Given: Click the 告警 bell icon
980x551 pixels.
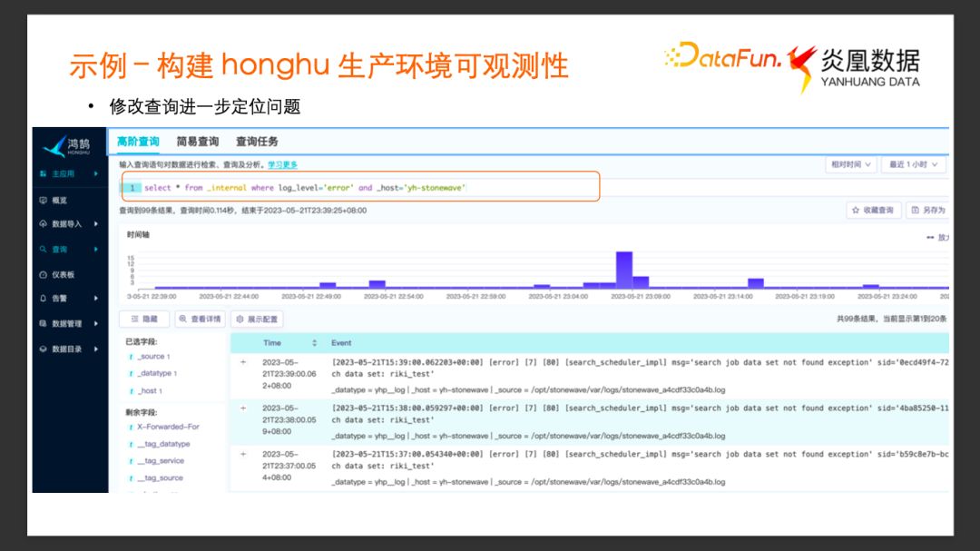Looking at the screenshot, I should [x=44, y=299].
